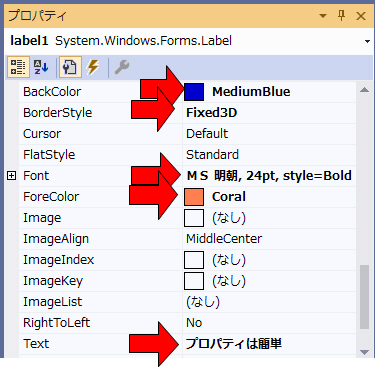This screenshot has height=367, width=375.
Task: Select the BorderStyle property name
Action: (57, 113)
